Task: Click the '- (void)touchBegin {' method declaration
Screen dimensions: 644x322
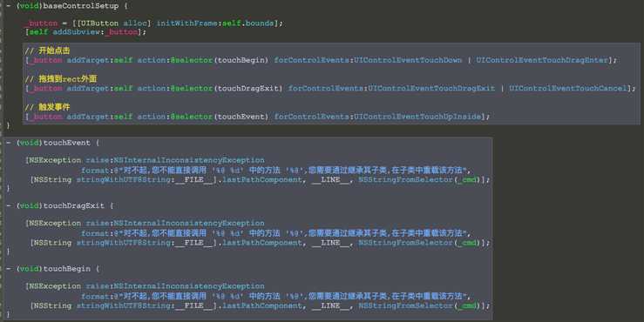Action: pyautogui.click(x=52, y=269)
